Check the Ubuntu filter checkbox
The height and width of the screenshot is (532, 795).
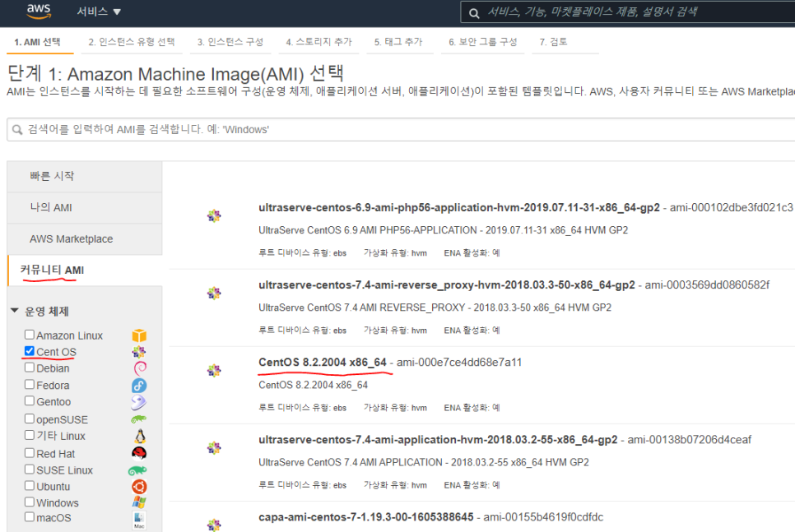(30, 485)
